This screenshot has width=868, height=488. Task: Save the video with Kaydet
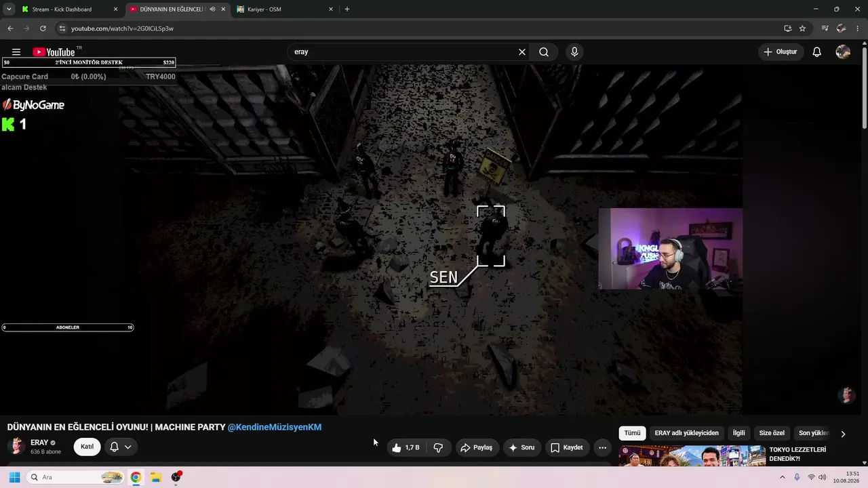pos(567,447)
